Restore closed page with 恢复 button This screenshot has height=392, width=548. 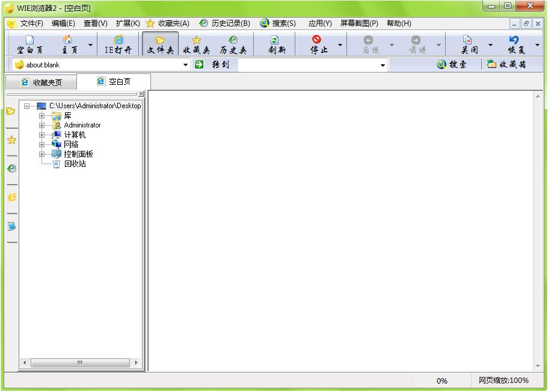tap(516, 44)
